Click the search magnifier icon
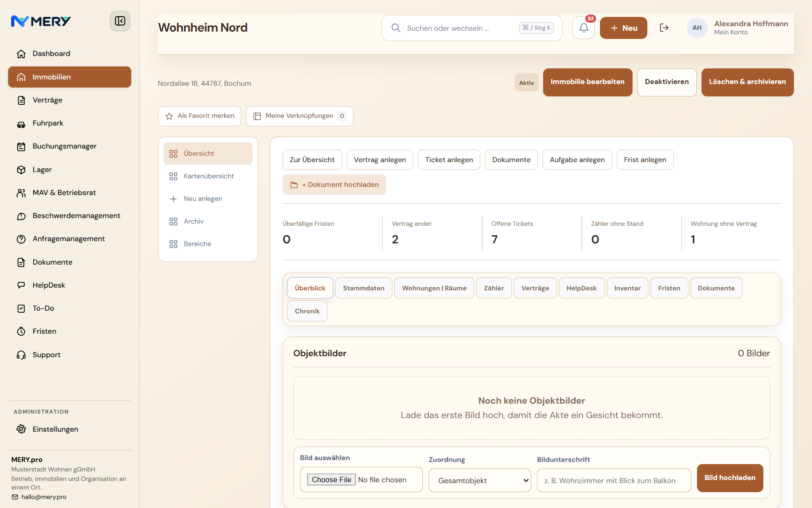 click(396, 28)
